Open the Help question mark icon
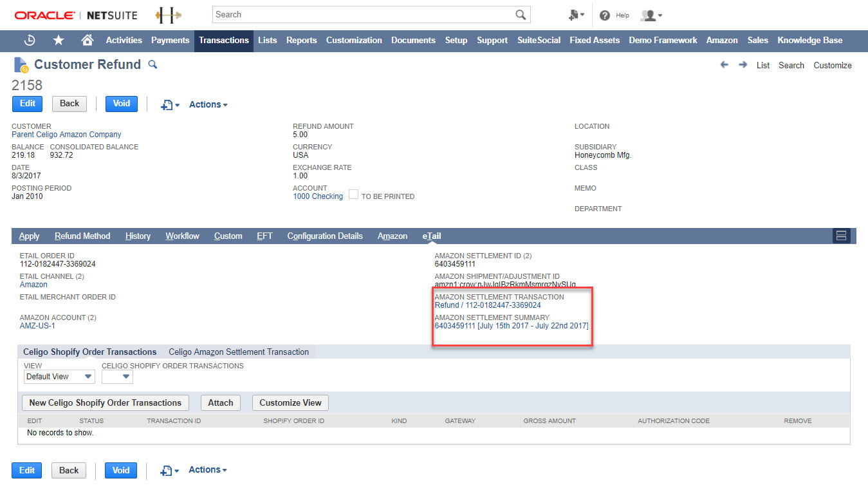This screenshot has height=492, width=868. pyautogui.click(x=605, y=15)
